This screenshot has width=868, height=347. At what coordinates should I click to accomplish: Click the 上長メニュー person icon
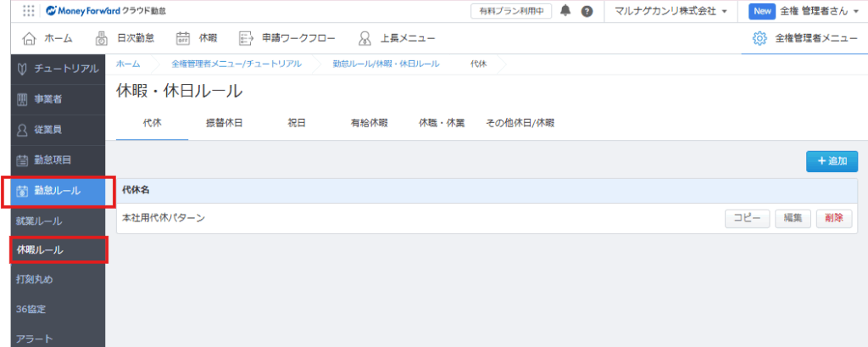[x=364, y=38]
